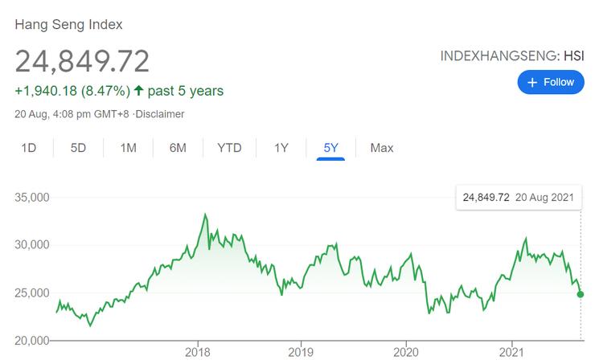
Task: Click the 2018 peak on the chart line
Action: [205, 215]
